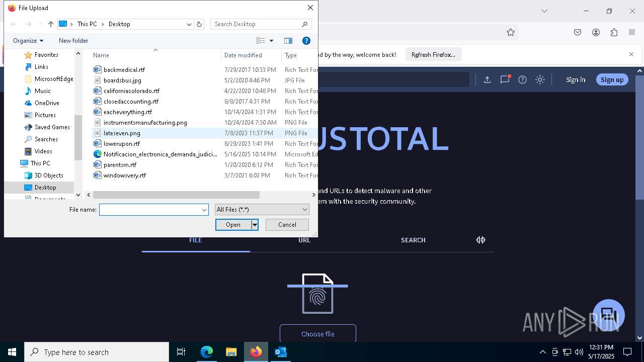644x362 pixels.
Task: Click the Choose file button
Action: click(x=318, y=333)
